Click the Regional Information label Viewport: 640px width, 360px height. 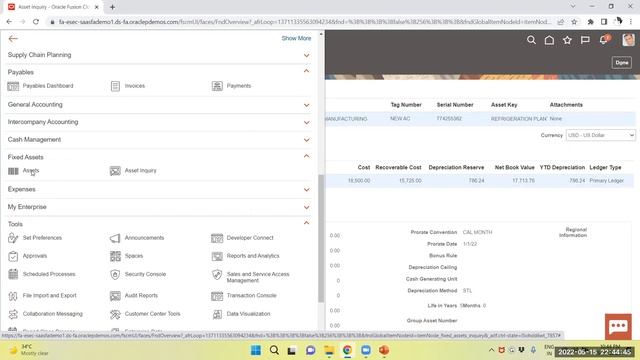pos(573,232)
